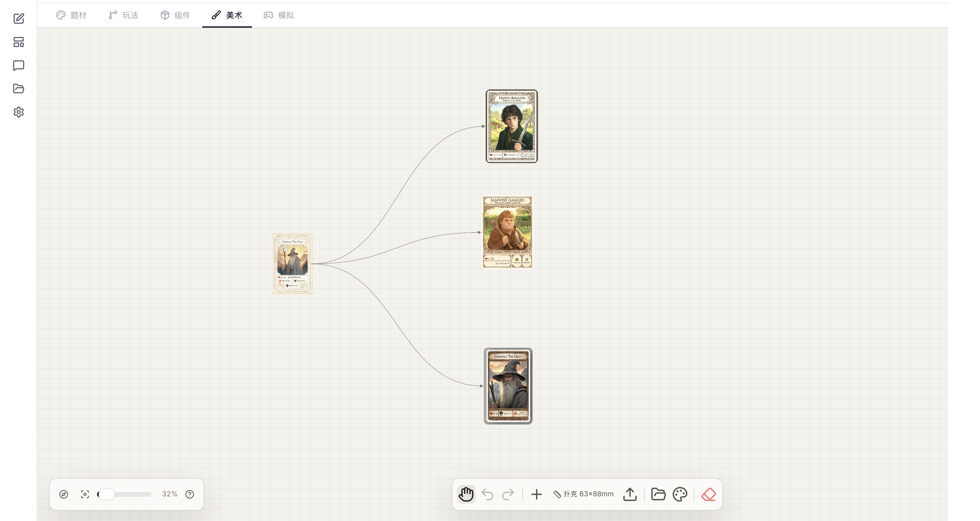Select the large Gandalf The Grey card on right
The width and height of the screenshot is (980, 521).
pyautogui.click(x=508, y=386)
